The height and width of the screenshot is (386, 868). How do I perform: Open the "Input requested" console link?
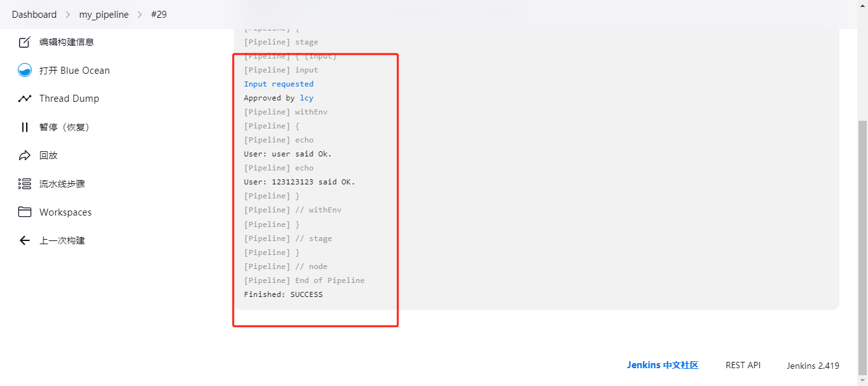pos(278,84)
